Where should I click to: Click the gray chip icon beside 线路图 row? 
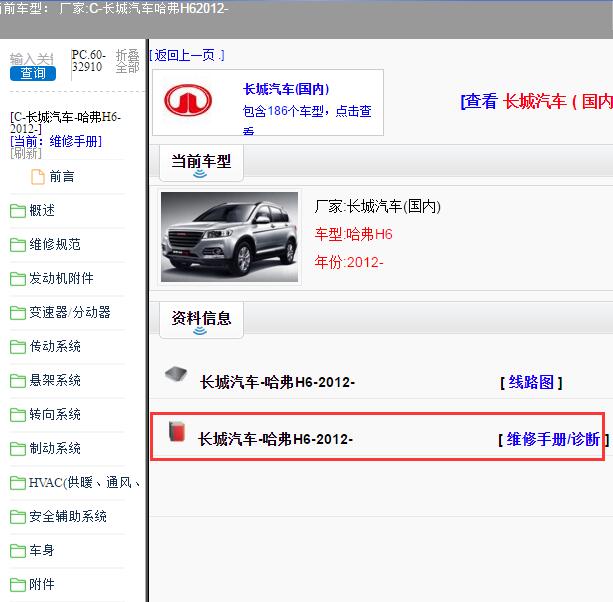pos(176,374)
